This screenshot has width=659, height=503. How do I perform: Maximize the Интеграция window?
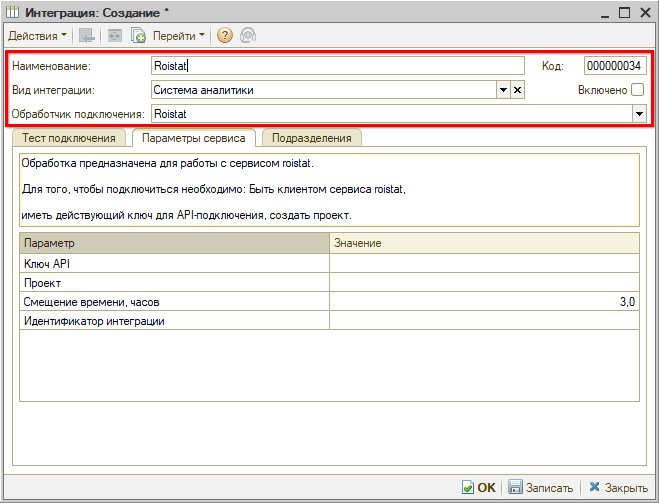pyautogui.click(x=625, y=13)
